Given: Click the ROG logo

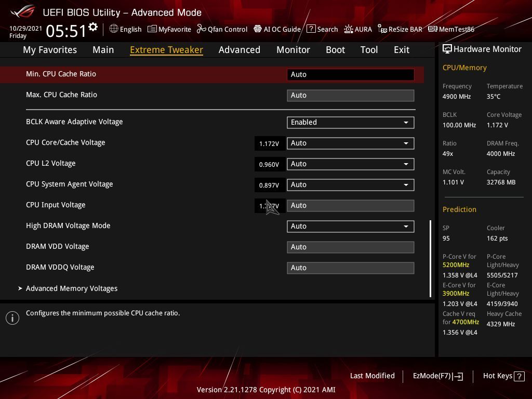Looking at the screenshot, I should [x=22, y=12].
